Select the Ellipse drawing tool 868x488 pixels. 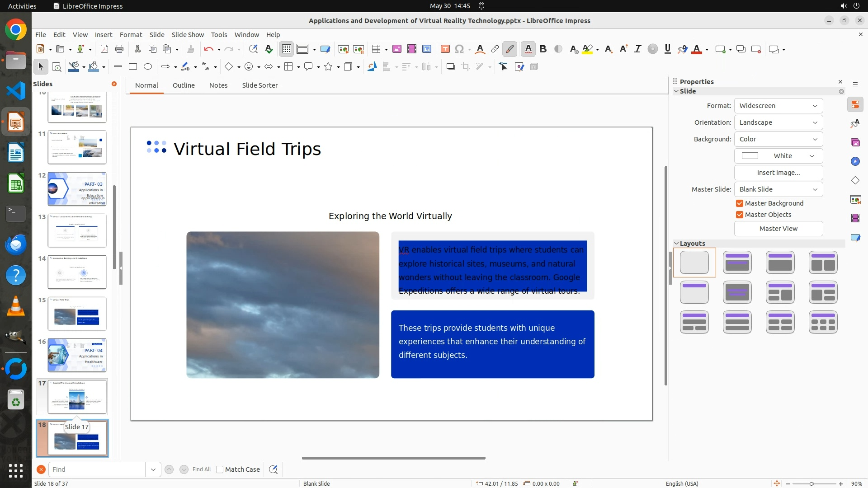coord(148,67)
